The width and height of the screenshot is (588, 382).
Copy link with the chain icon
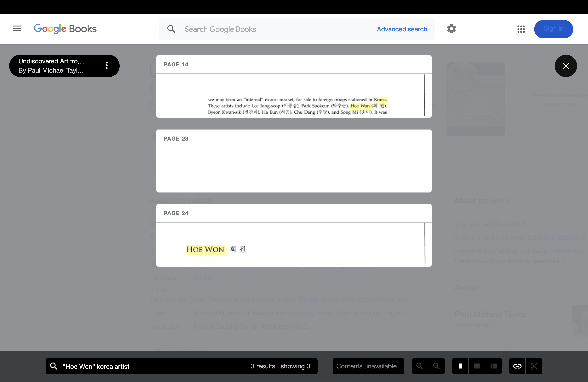[517, 366]
